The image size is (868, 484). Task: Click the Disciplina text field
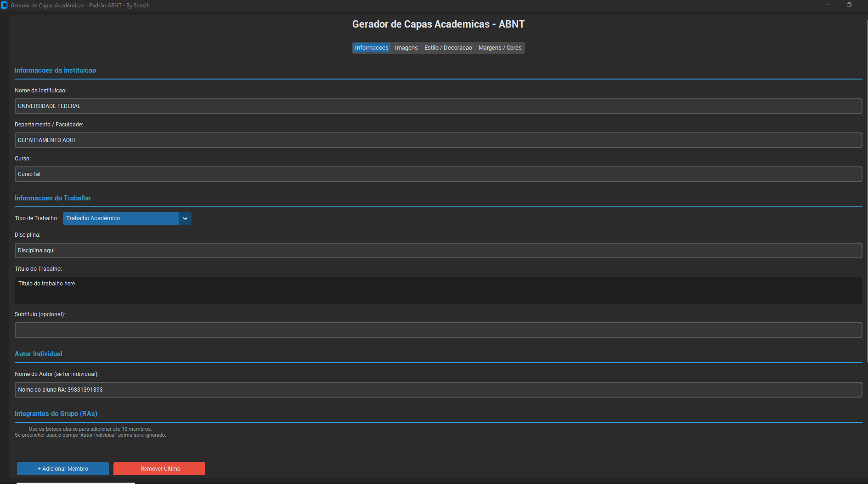coord(438,251)
